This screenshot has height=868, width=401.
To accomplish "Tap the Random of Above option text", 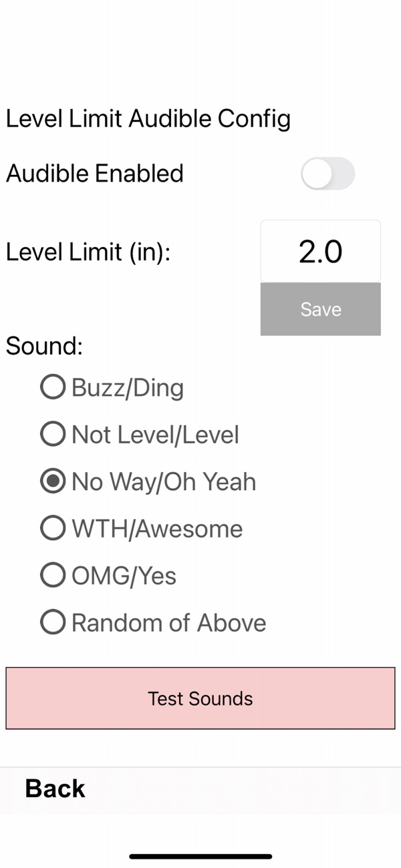I will 169,623.
